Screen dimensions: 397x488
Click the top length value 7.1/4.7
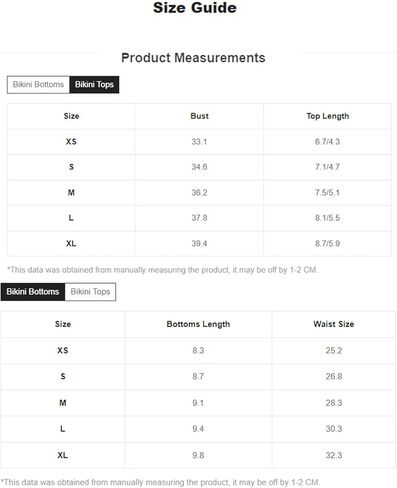tap(327, 167)
